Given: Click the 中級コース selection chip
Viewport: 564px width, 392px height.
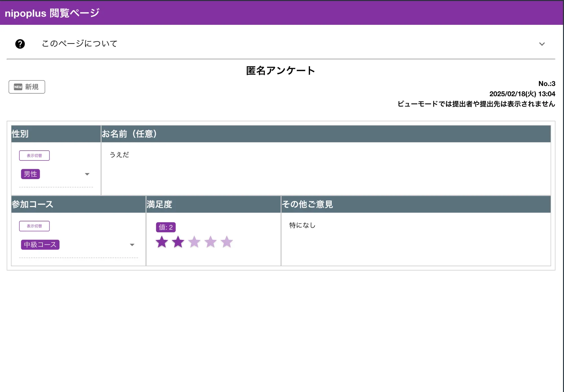Looking at the screenshot, I should tap(40, 245).
